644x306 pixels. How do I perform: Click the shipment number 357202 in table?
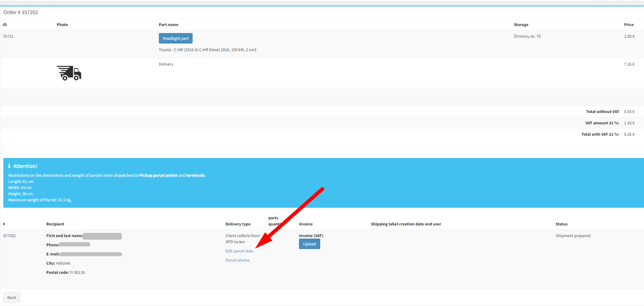(x=9, y=236)
